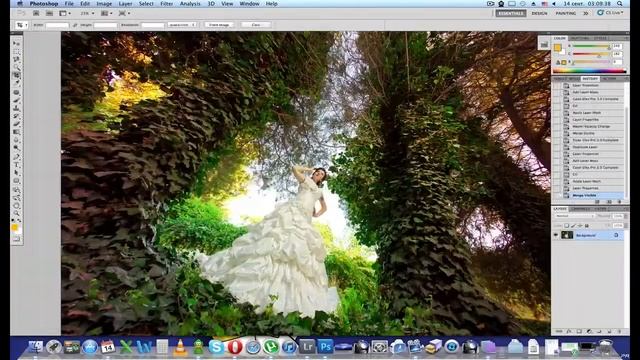Viewport: 640px width, 360px height.
Task: Open Mini Bridge from the application bar
Action: pos(49,13)
